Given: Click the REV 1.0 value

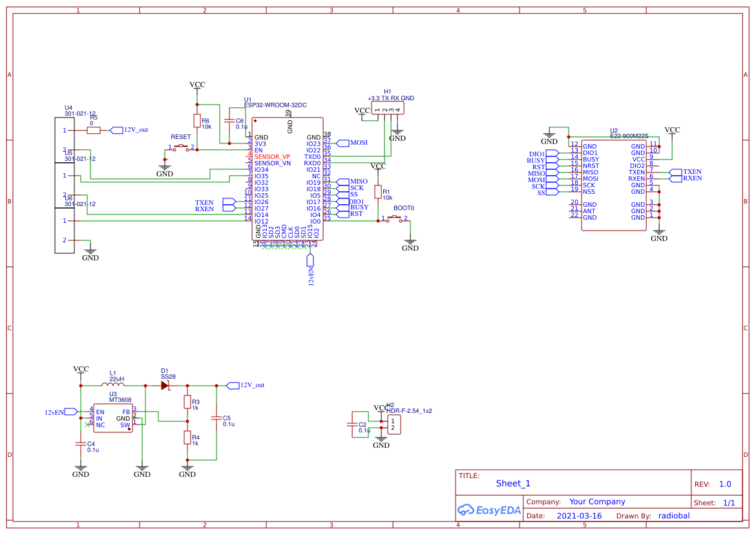Looking at the screenshot, I should 725,484.
